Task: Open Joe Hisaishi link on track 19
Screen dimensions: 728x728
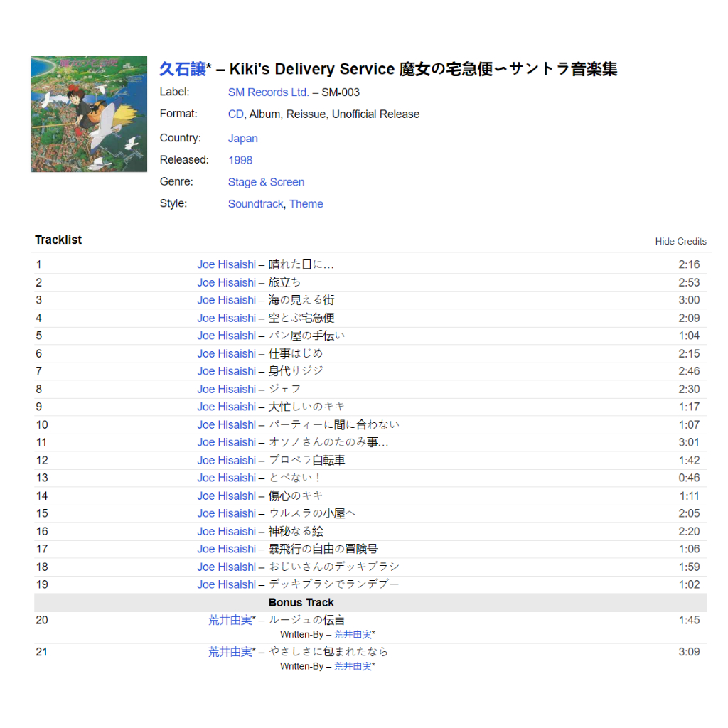Action: click(227, 584)
